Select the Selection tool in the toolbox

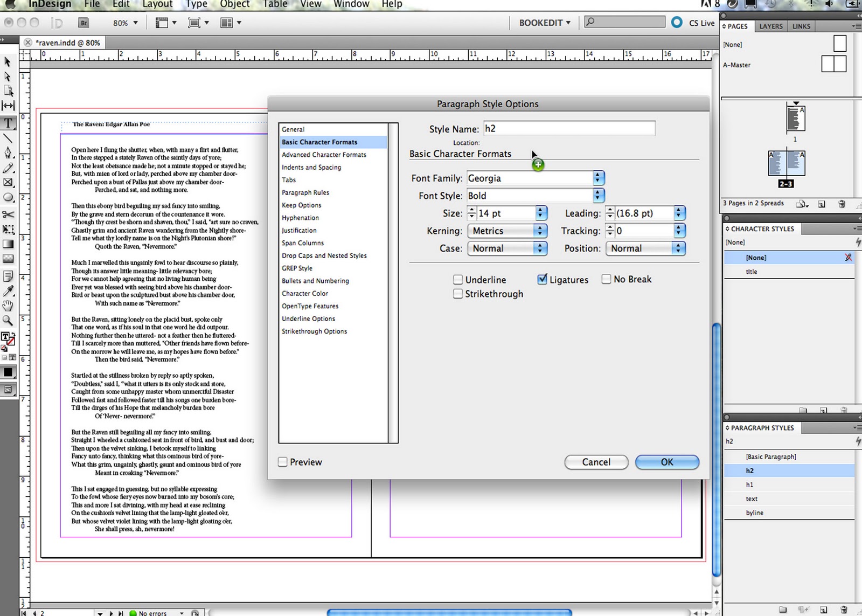(8, 61)
